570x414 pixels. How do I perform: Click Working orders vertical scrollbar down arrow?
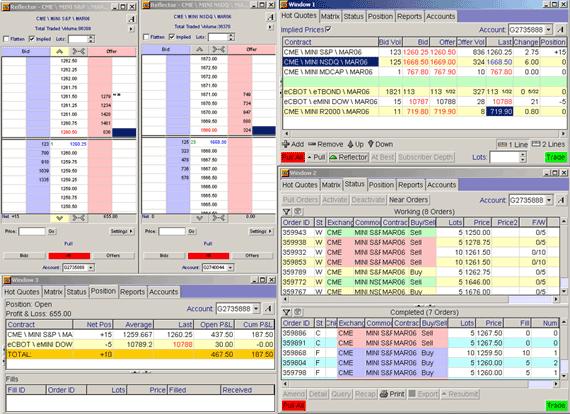pyautogui.click(x=563, y=292)
